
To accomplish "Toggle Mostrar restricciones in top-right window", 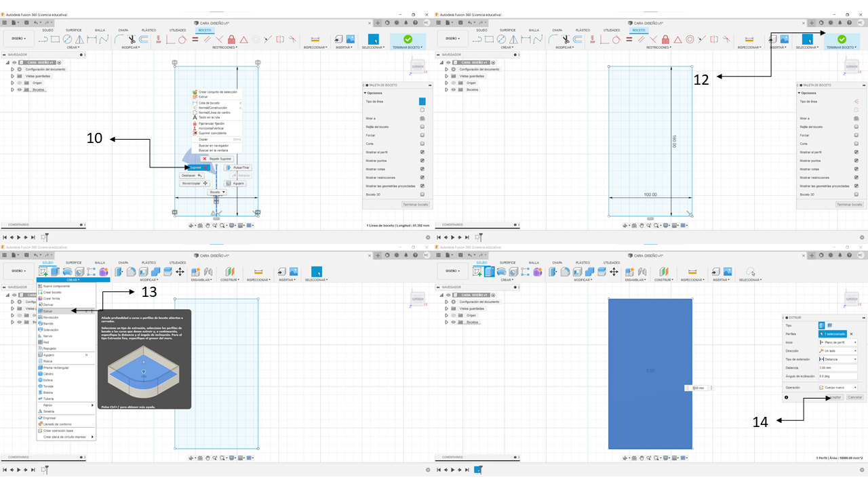I will click(856, 178).
